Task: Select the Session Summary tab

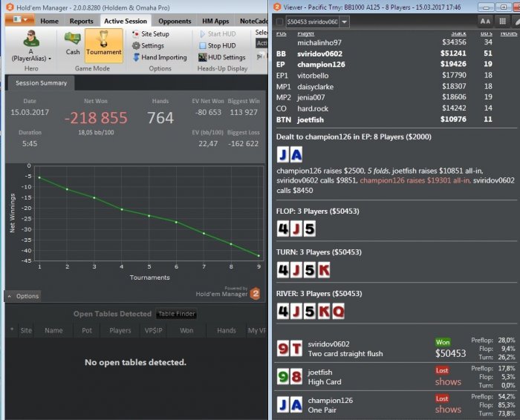Action: pyautogui.click(x=41, y=83)
